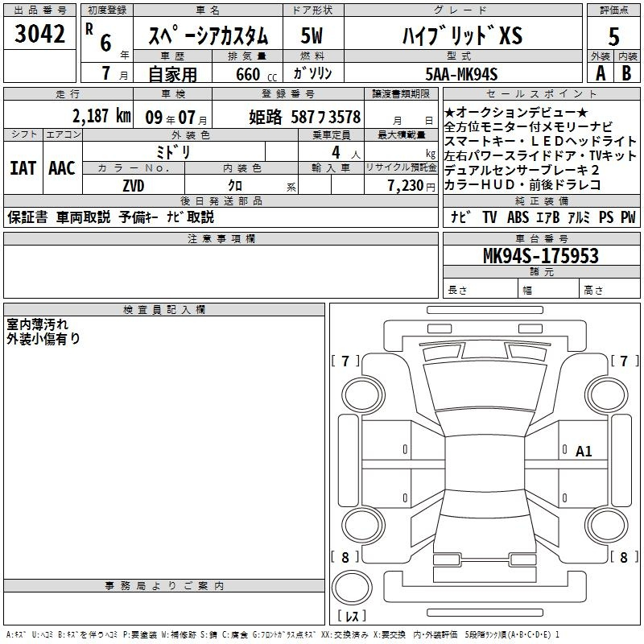Viewport: 644px width, 644px height.
Task: Select recycle deposit 7,230円
Action: pos(411,186)
